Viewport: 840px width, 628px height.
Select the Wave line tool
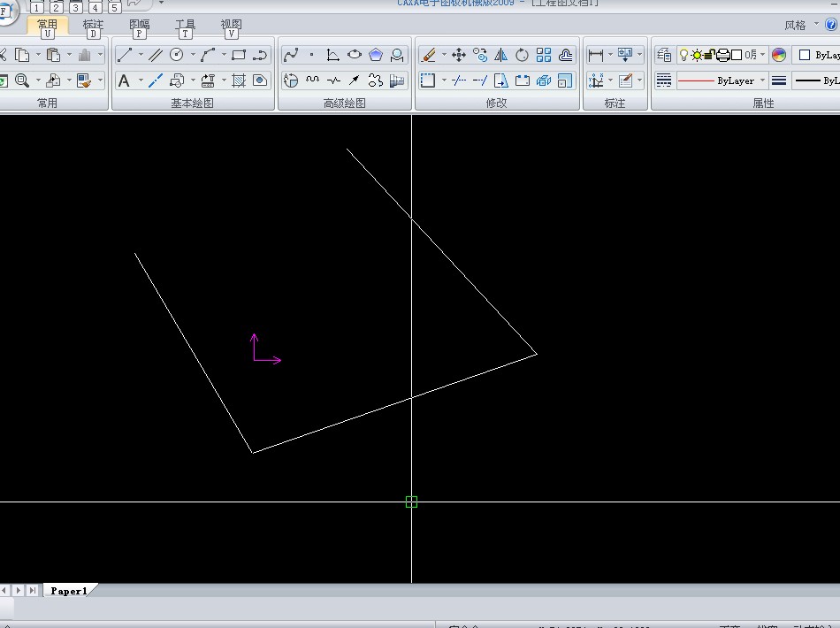click(x=312, y=80)
